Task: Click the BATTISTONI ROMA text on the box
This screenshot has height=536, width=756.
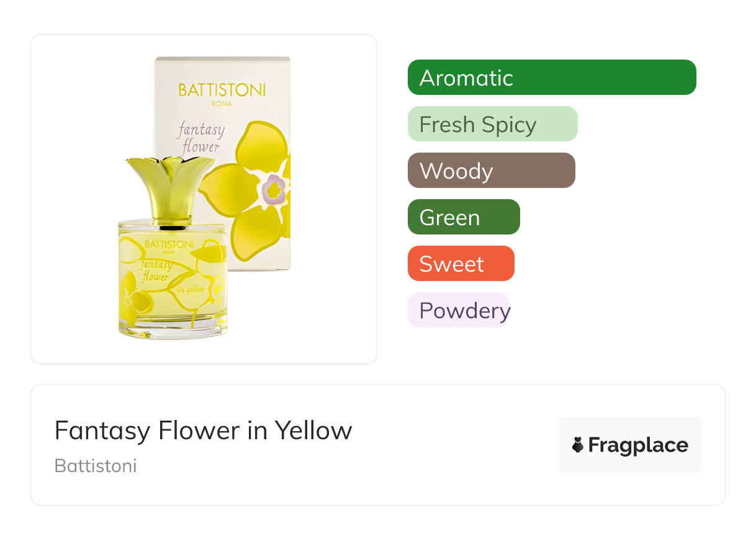Action: (x=222, y=92)
